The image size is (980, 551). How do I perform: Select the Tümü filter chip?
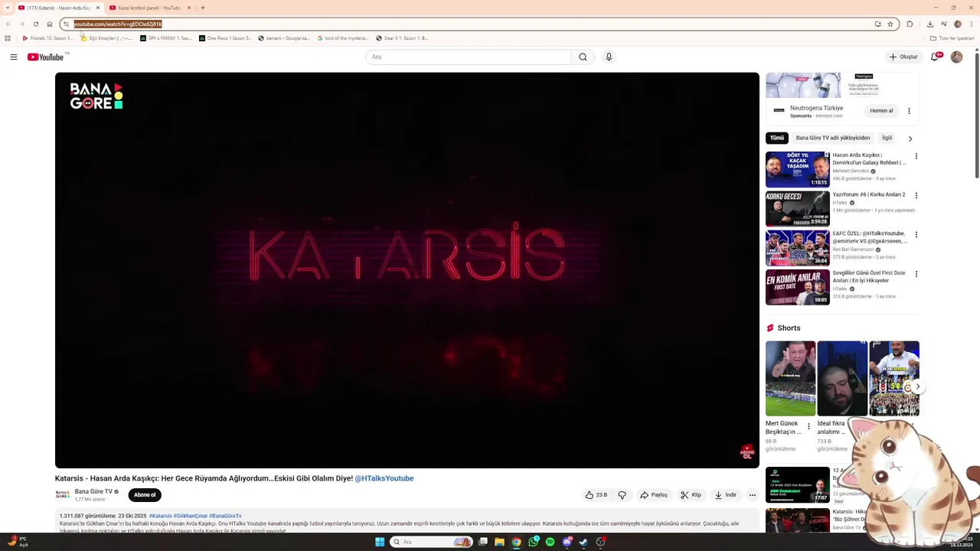[777, 138]
